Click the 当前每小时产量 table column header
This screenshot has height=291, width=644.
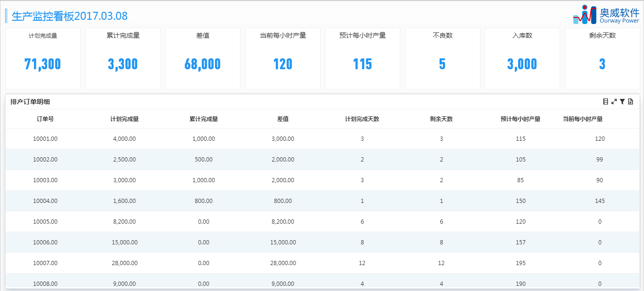(583, 119)
